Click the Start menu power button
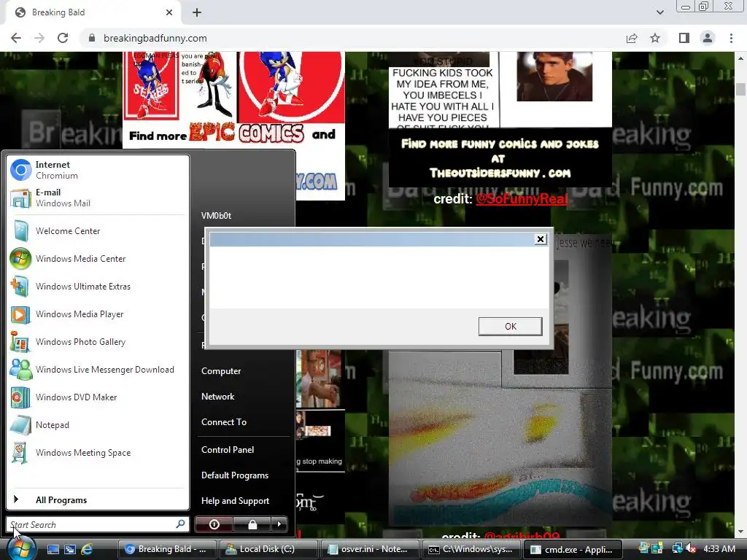747x560 pixels. coord(214,524)
